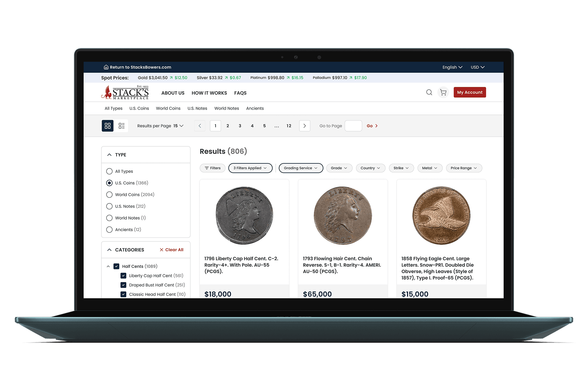The height and width of the screenshot is (392, 588).
Task: Uncheck the Half Cents category
Action: tap(116, 266)
